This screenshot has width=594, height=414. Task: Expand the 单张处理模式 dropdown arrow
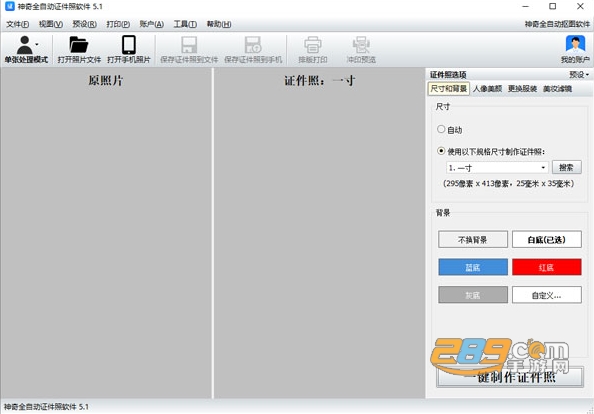point(37,45)
